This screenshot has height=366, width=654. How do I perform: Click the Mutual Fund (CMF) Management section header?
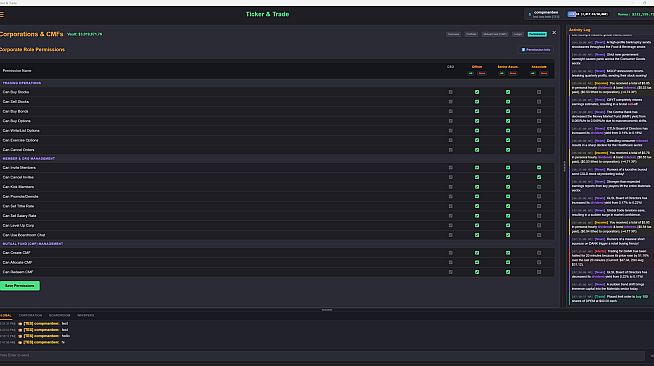click(x=33, y=243)
